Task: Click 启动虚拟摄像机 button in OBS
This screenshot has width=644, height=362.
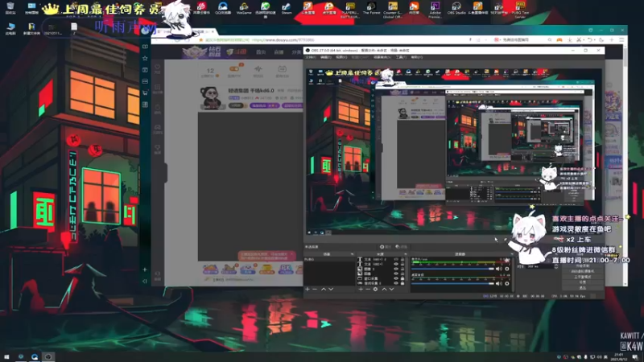Action: click(x=583, y=271)
